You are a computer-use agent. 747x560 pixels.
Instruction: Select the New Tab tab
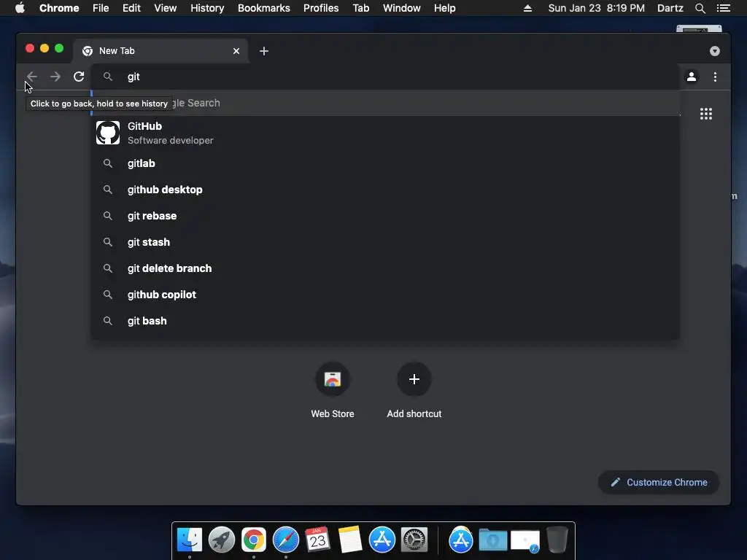tap(160, 51)
